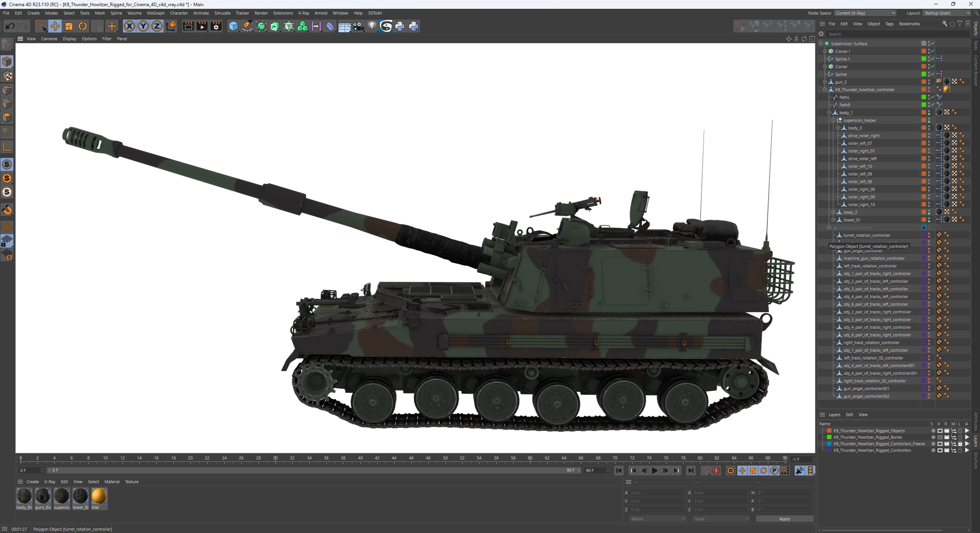Screen dimensions: 980x533
Task: Select turret_rotation_controller object
Action: pos(867,235)
